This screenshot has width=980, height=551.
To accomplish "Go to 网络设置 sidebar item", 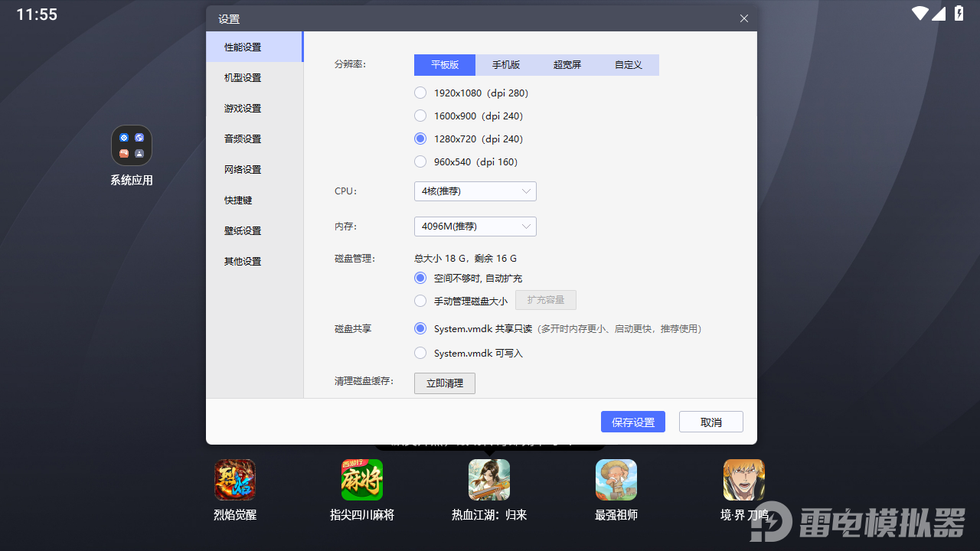I will point(243,169).
